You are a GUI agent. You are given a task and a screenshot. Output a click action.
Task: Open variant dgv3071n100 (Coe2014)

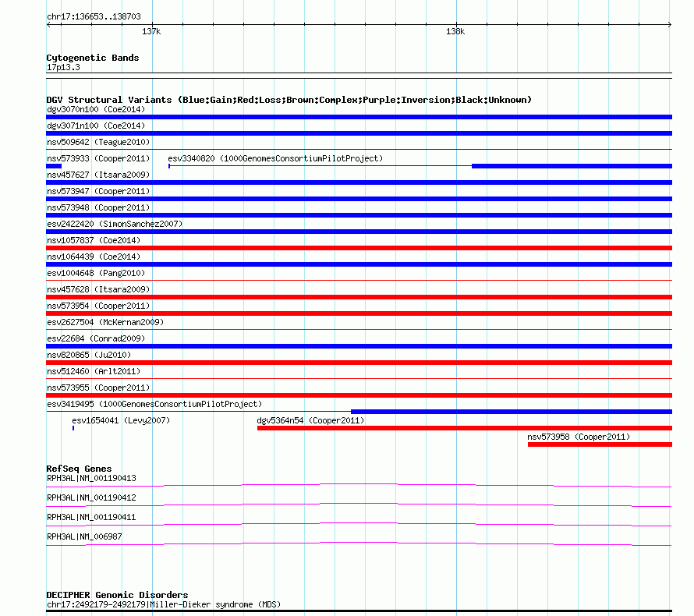(96, 126)
